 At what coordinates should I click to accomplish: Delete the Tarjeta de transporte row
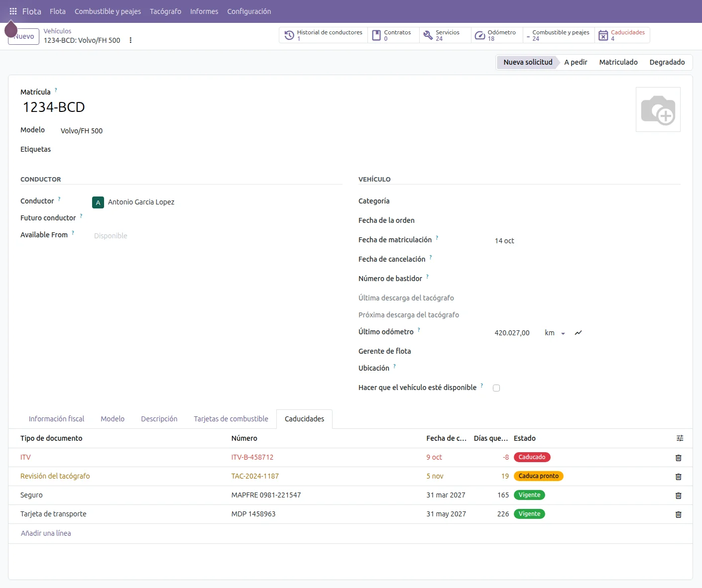[x=678, y=514]
